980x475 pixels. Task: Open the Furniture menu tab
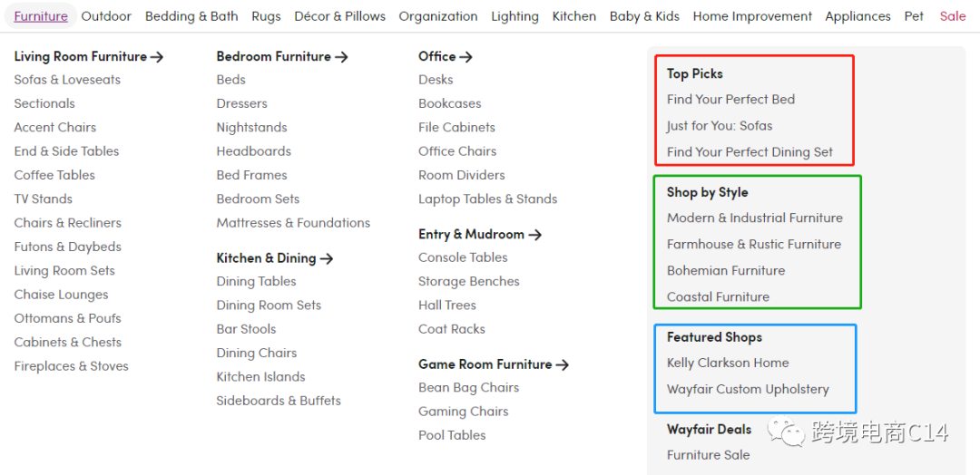[41, 16]
